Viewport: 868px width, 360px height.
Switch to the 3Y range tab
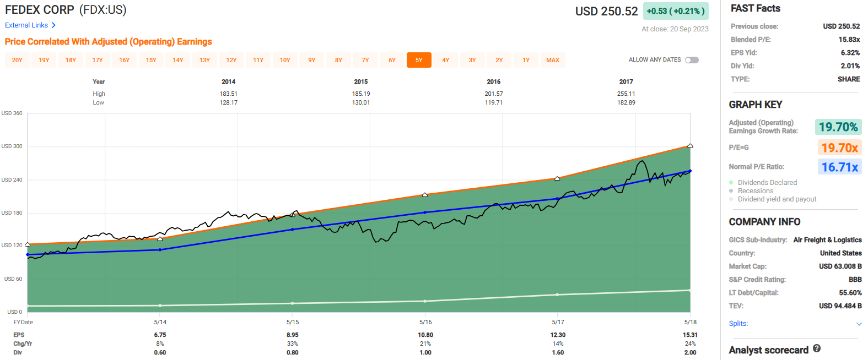tap(472, 60)
